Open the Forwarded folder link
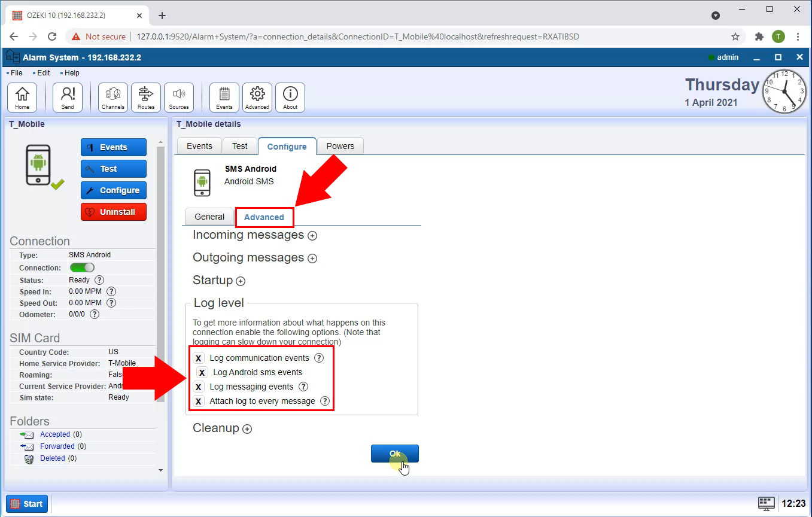The image size is (812, 517). pyautogui.click(x=57, y=446)
